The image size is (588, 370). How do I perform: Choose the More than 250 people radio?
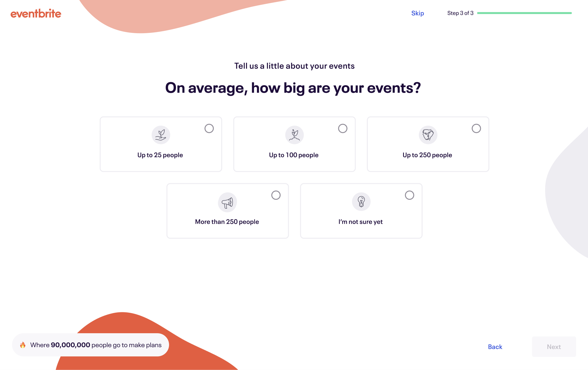(276, 195)
